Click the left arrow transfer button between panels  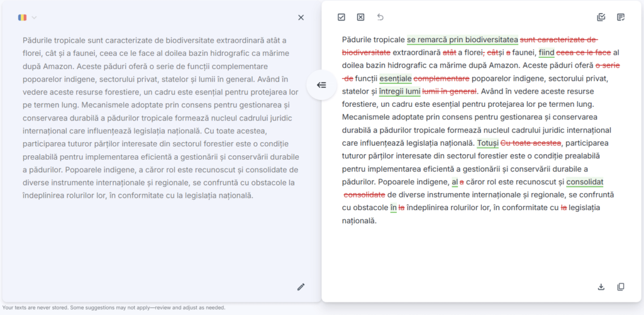pos(321,85)
